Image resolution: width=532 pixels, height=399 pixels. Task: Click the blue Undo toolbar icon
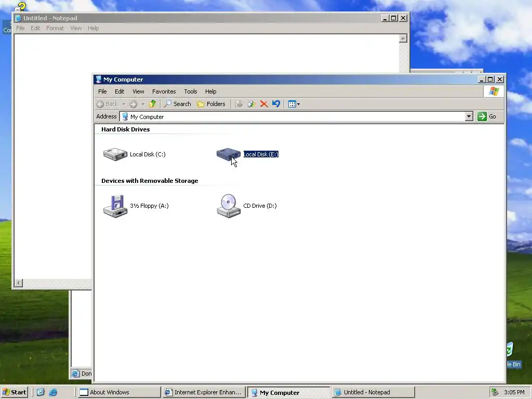276,104
